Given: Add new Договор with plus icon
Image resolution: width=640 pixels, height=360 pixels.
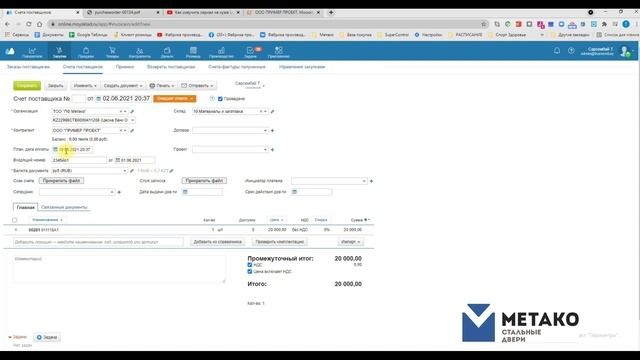Looking at the screenshot, I should (x=273, y=131).
